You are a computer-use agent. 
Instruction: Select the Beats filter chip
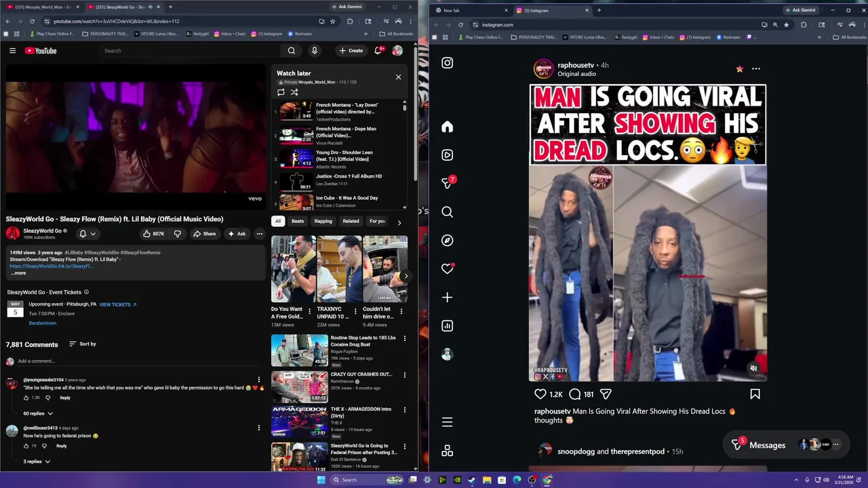[298, 221]
